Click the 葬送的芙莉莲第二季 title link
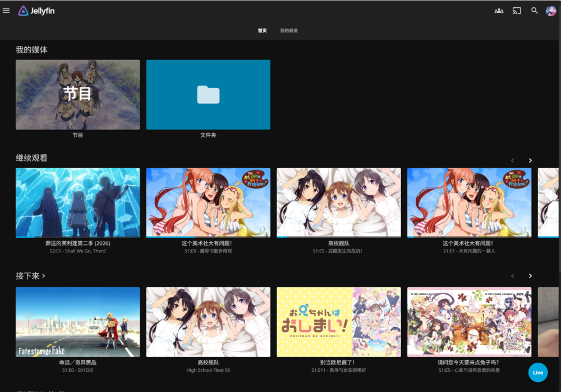This screenshot has width=561, height=392. click(77, 244)
